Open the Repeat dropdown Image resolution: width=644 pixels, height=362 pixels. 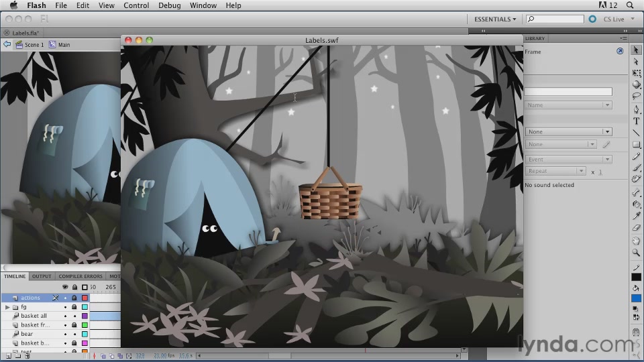pos(555,171)
